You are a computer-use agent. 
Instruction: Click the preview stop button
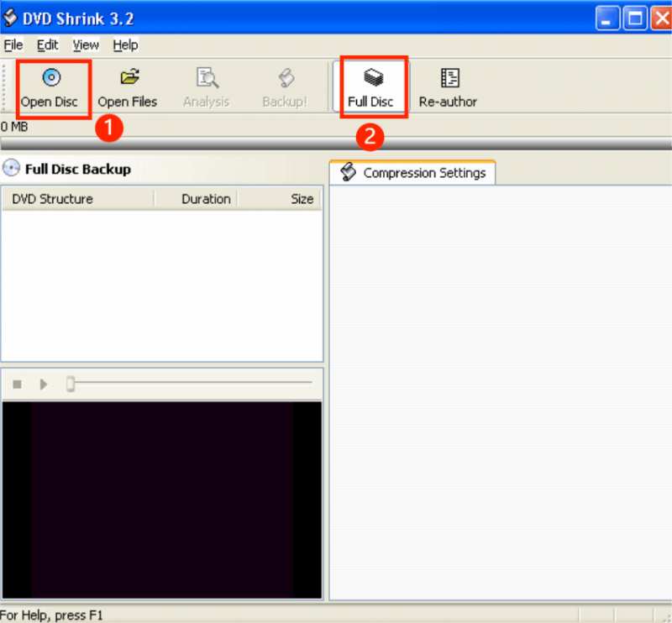pos(17,385)
